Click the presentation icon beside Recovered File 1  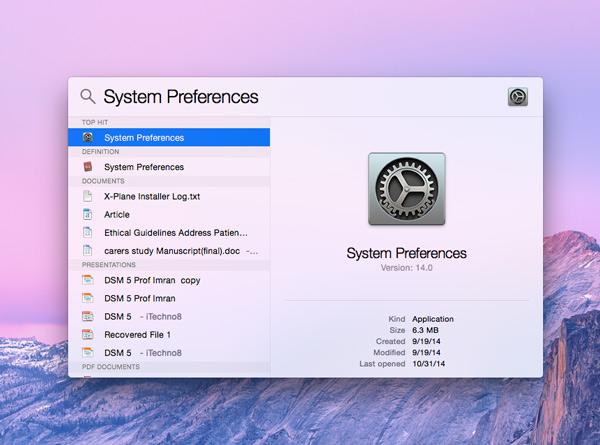[x=88, y=334]
